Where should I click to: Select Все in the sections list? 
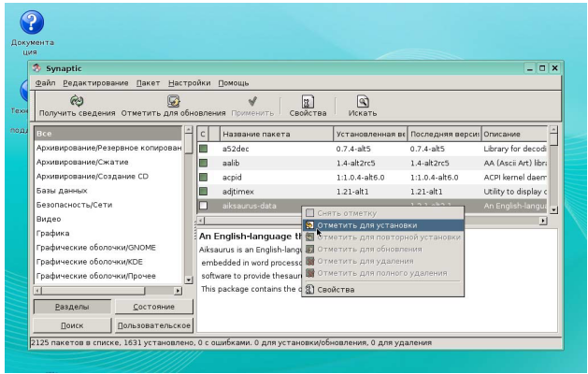coord(108,134)
